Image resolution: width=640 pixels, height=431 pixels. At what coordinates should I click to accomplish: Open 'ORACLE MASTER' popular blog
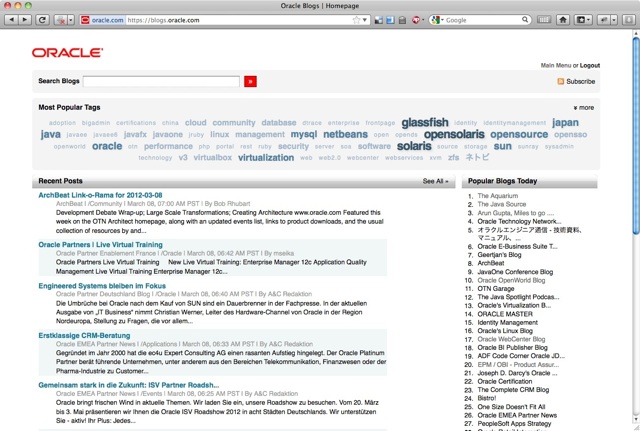coord(505,314)
